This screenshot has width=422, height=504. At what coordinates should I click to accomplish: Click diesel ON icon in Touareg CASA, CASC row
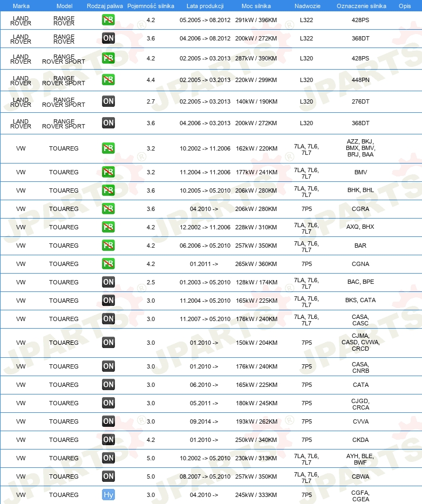click(x=108, y=318)
